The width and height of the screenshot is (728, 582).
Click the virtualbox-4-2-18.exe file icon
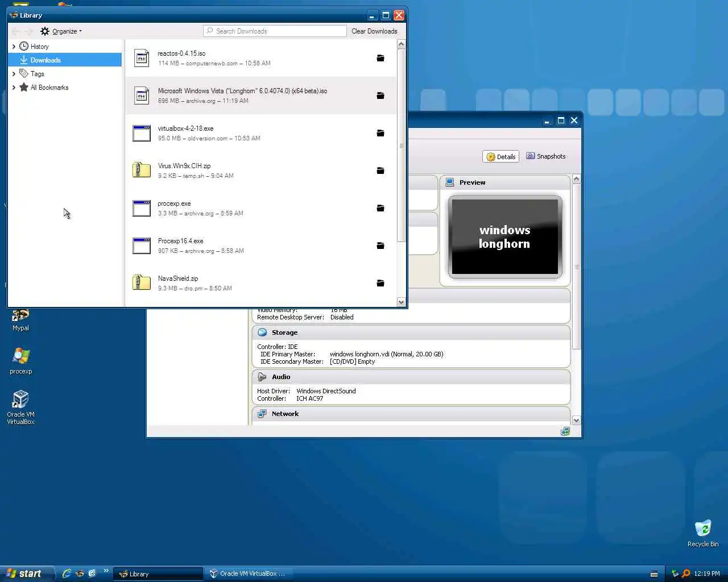click(x=142, y=133)
